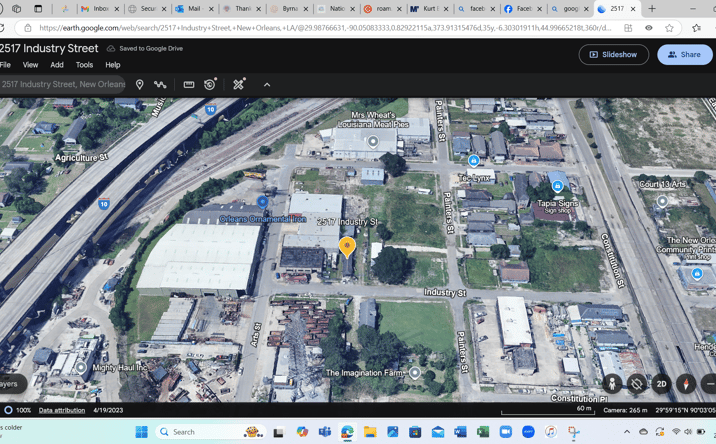716x444 pixels.
Task: Open the Add menu
Action: tap(57, 65)
